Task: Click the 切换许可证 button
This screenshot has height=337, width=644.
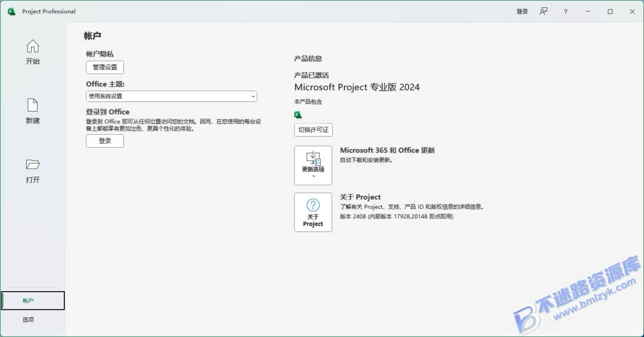Action: pos(314,129)
